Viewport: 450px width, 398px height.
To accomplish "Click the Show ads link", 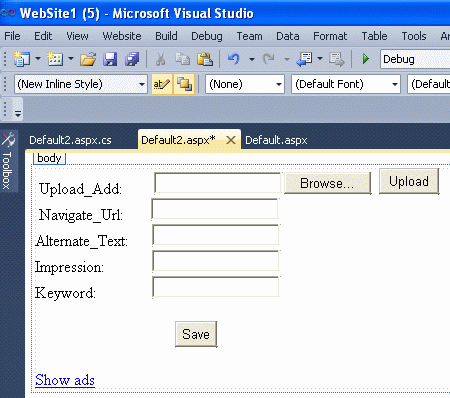I will (65, 380).
